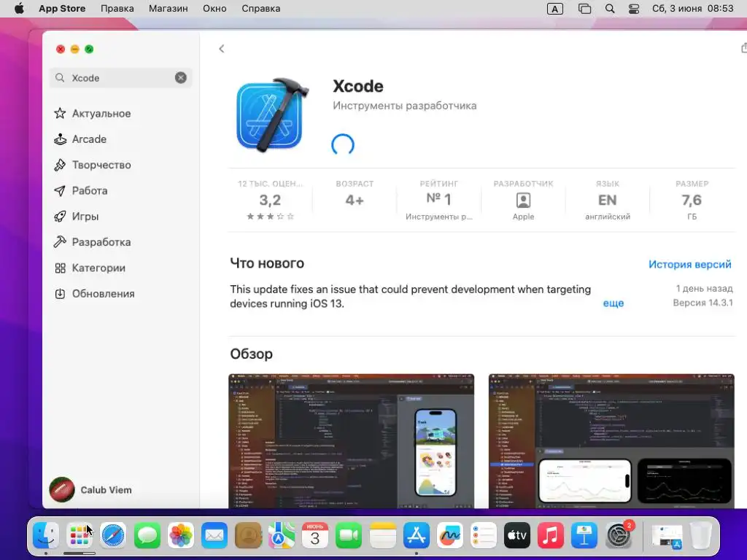Viewport: 747px width, 560px height.
Task: Open Apple TV from the Dock
Action: pyautogui.click(x=517, y=535)
